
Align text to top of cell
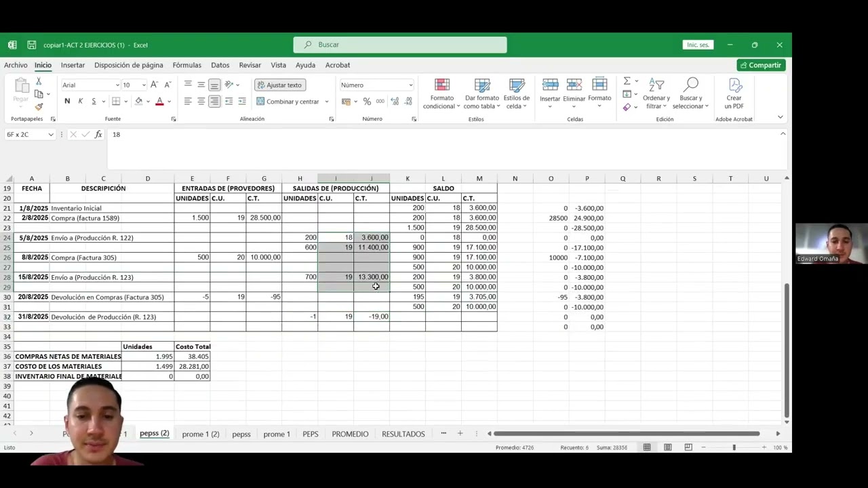coord(188,85)
